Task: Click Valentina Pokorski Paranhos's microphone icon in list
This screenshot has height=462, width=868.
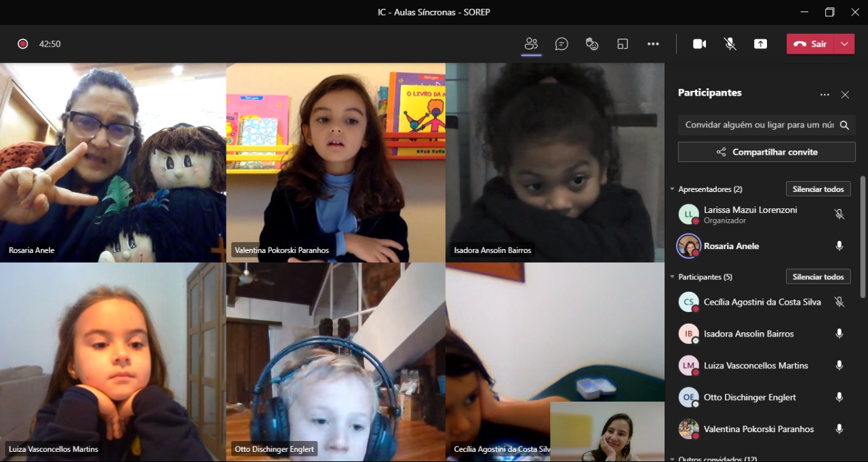Action: click(x=840, y=429)
